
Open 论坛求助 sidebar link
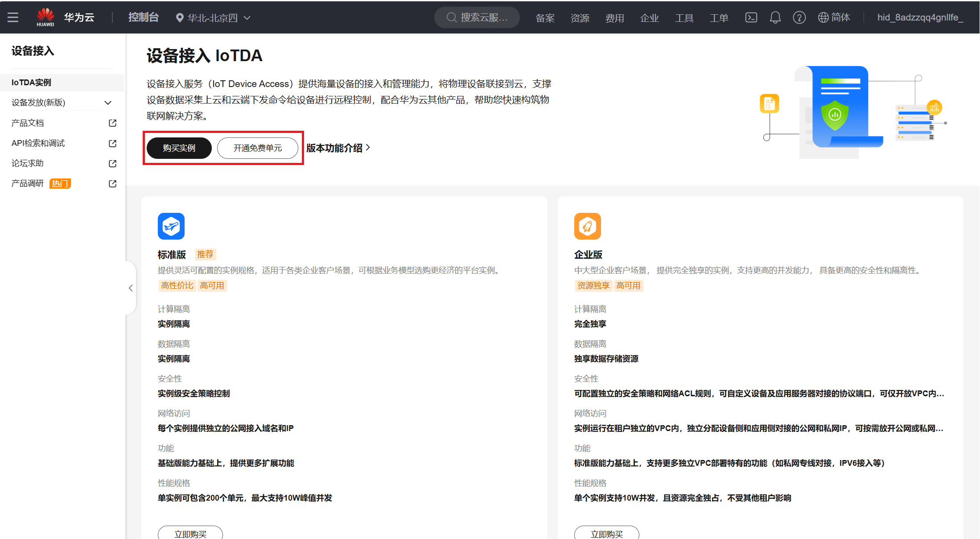[28, 163]
